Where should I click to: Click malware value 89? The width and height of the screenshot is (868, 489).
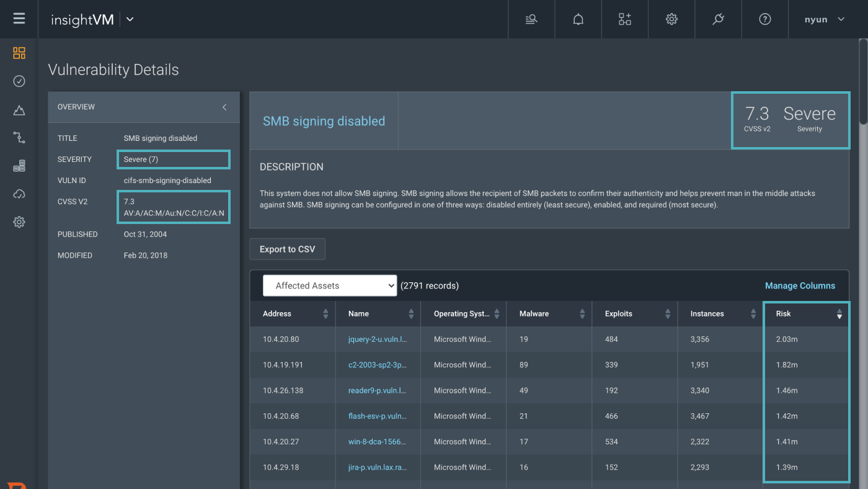pyautogui.click(x=524, y=365)
